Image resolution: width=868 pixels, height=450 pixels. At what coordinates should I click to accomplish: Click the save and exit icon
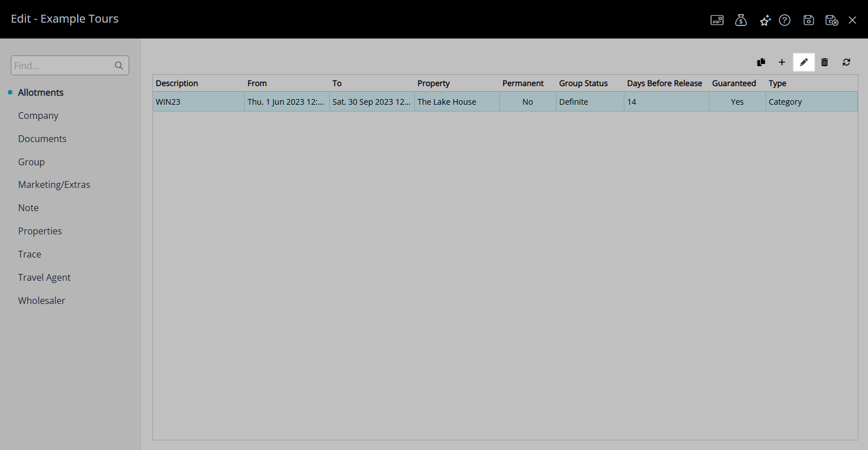coord(832,20)
